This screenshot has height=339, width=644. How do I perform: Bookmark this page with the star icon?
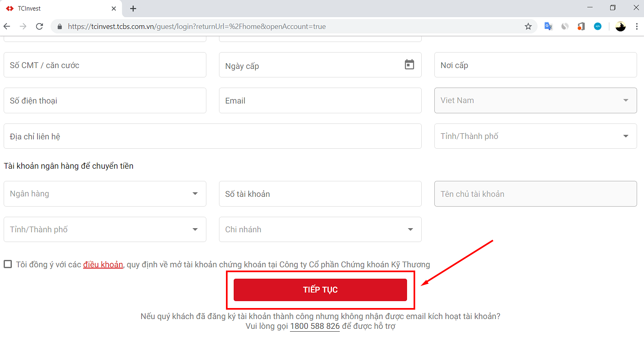pos(528,26)
